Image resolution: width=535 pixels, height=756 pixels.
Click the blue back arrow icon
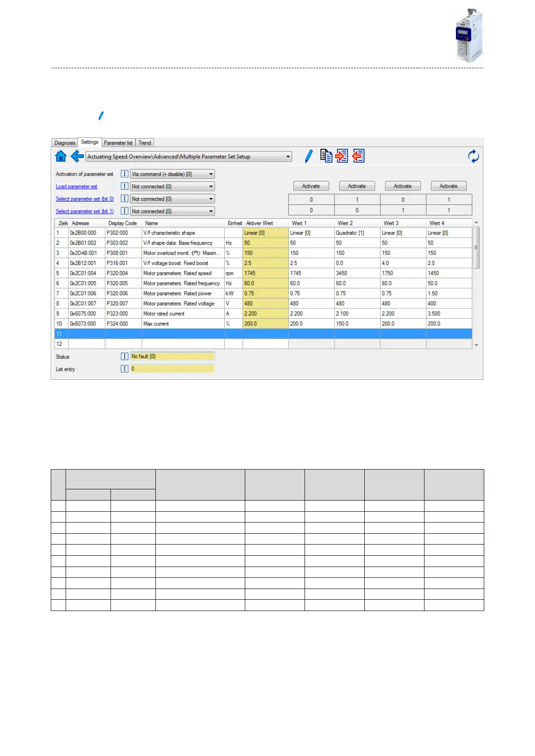click(77, 156)
